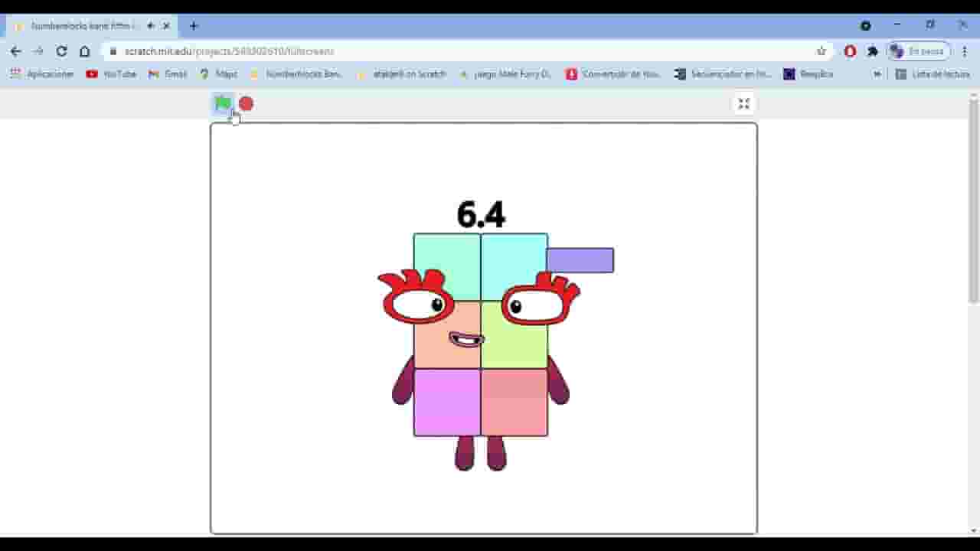
Task: Exit fullscreen mode with the shrink icon
Action: tap(743, 103)
